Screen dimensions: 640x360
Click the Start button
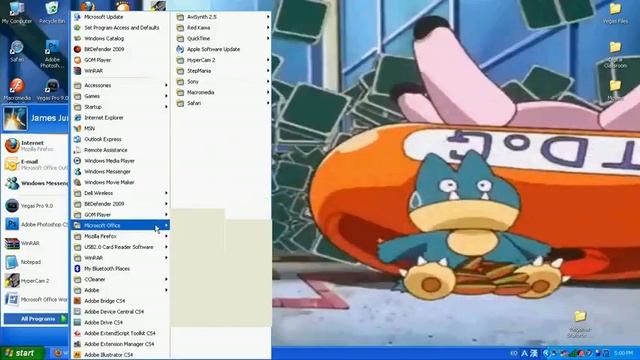coord(22,353)
